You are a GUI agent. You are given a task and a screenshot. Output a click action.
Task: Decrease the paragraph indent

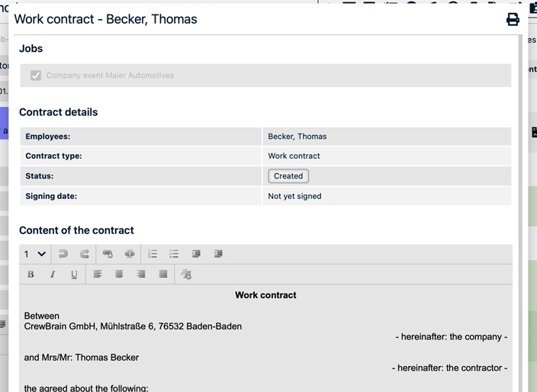[x=196, y=254]
